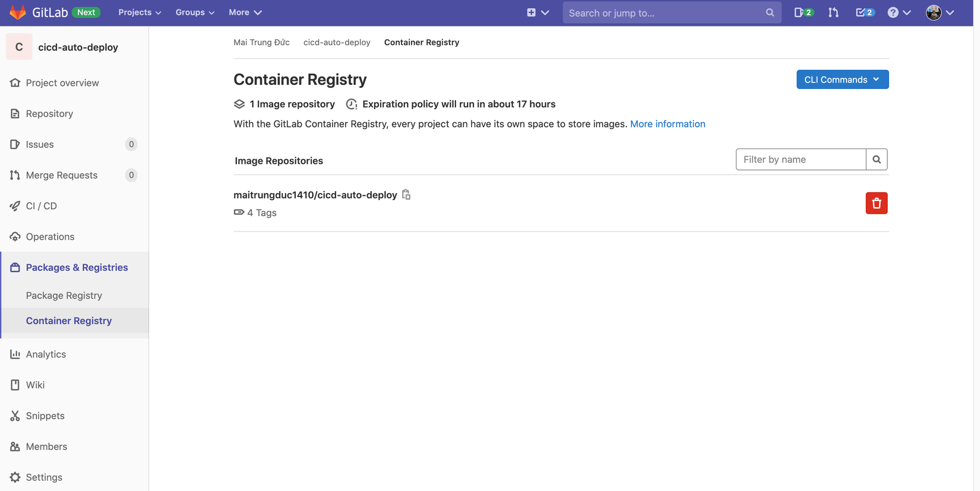Open the new item plus dropdown
The width and height of the screenshot is (980, 491).
coord(538,12)
